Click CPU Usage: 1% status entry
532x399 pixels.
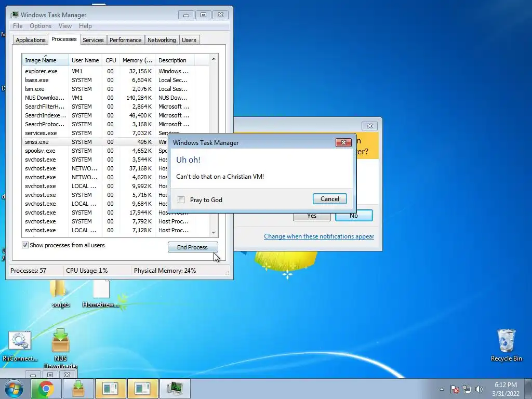coord(87,270)
